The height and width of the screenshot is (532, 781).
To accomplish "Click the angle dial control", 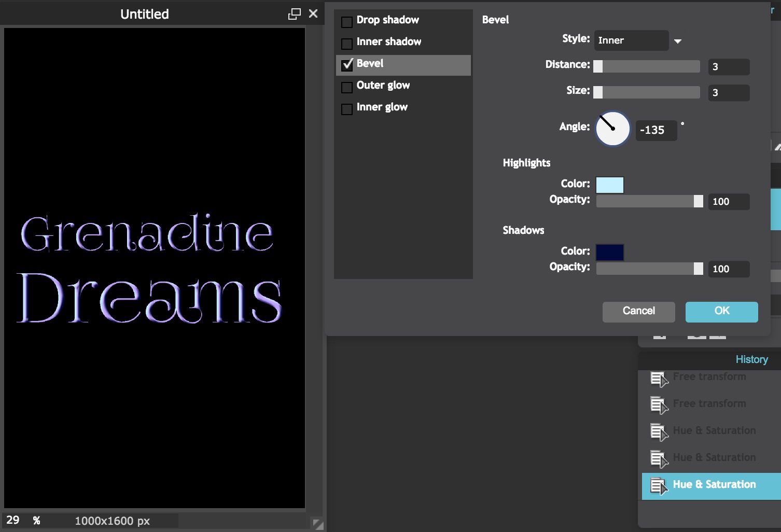I will pyautogui.click(x=612, y=129).
